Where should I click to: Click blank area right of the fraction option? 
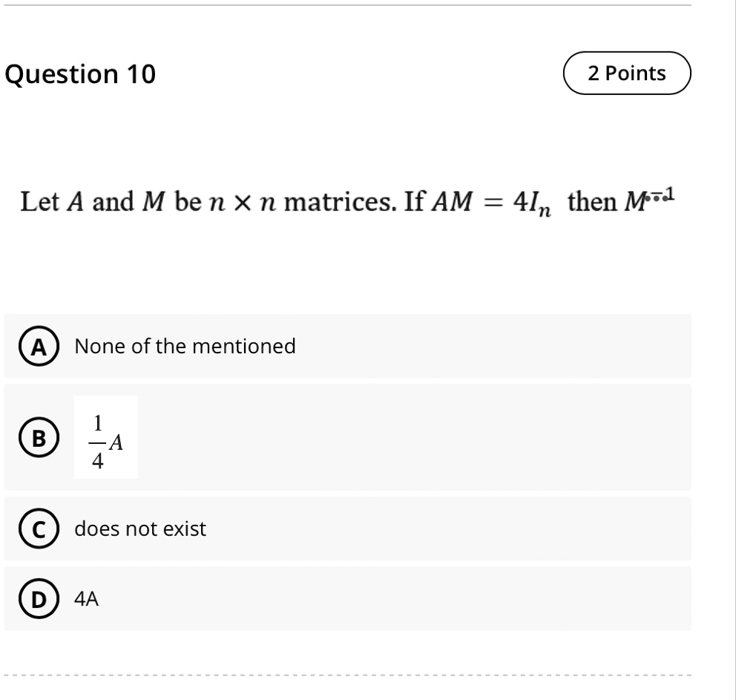tap(413, 437)
